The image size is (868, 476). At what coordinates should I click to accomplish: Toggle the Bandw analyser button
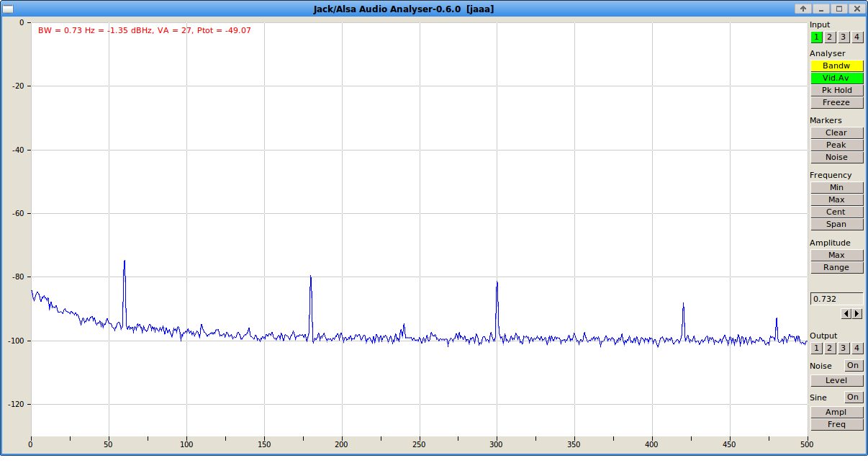[x=837, y=66]
